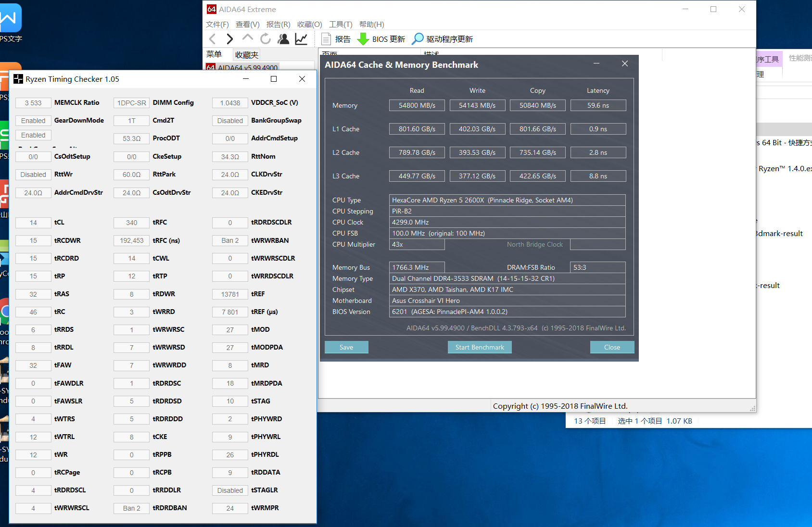Click the 13 个项目 status text in Explorer
The width and height of the screenshot is (812, 527).
tap(590, 421)
